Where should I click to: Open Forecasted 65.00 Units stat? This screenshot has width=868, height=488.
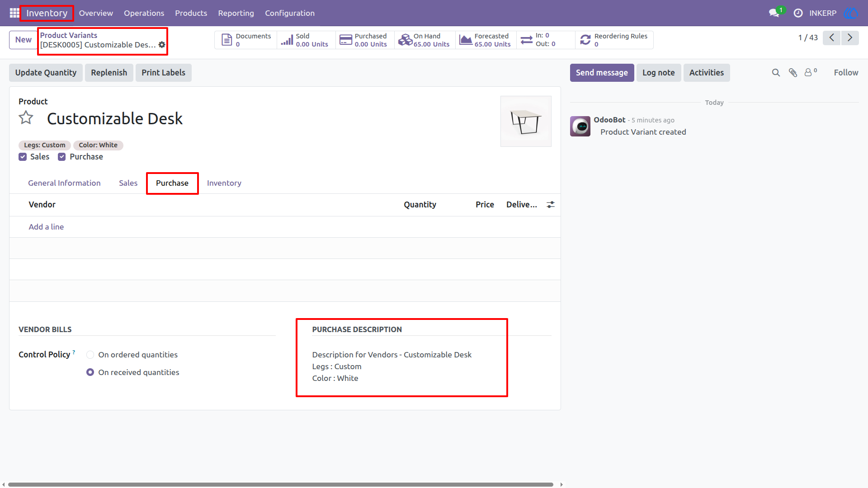pyautogui.click(x=486, y=40)
